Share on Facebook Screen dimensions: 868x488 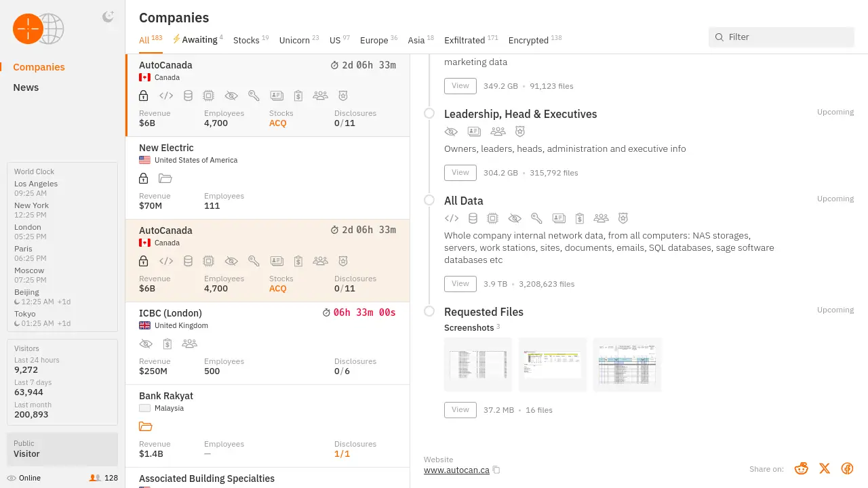pyautogui.click(x=847, y=468)
